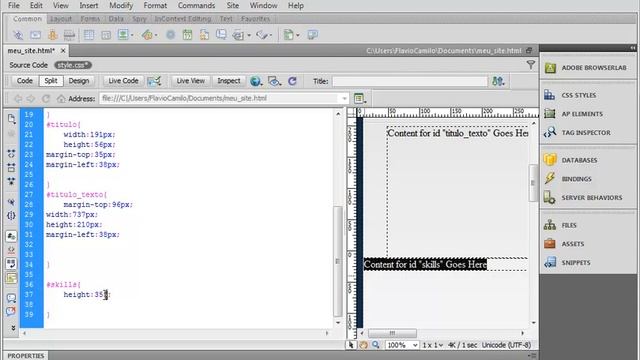Show more coding toolbar buttons
640x360 pixels.
(x=13, y=328)
